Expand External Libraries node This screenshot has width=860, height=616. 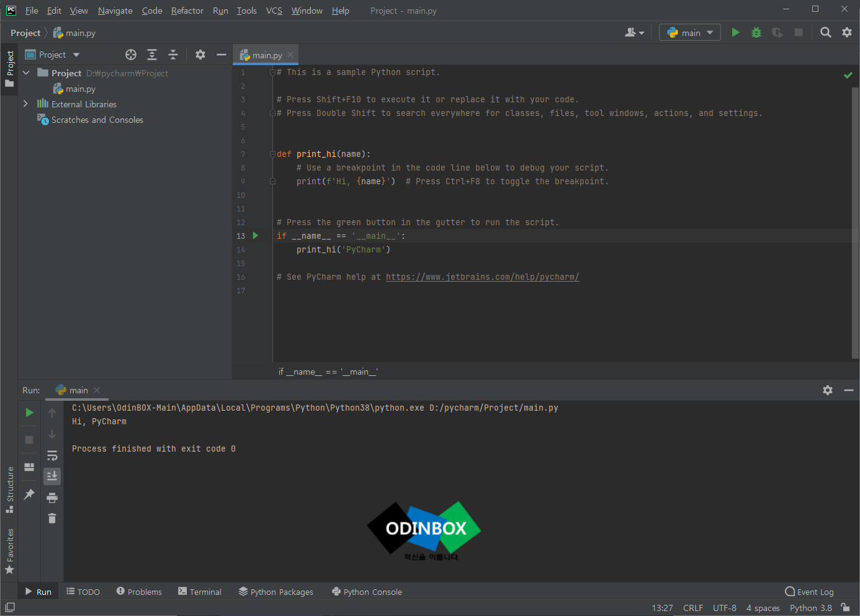(x=25, y=104)
